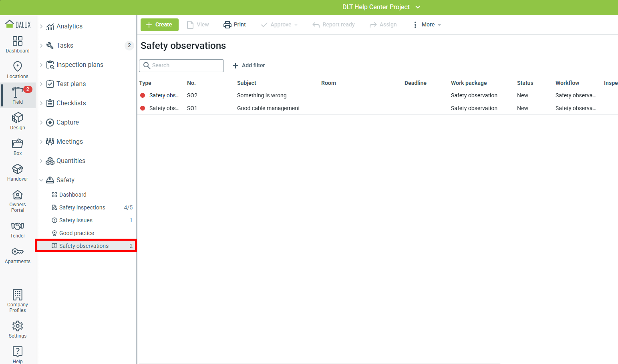618x364 pixels.
Task: Open the Settings gear icon
Action: (x=18, y=326)
